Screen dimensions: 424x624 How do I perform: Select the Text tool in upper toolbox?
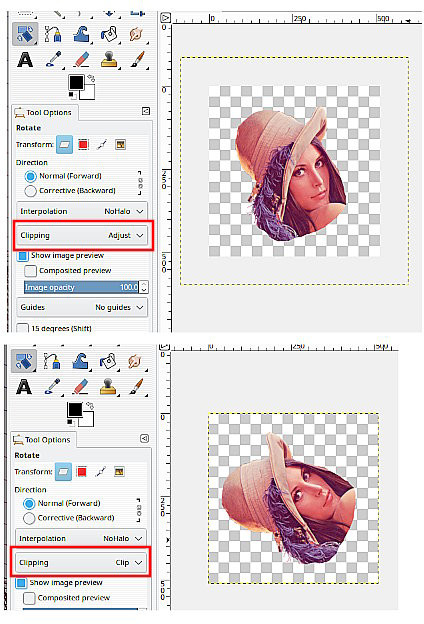25,60
